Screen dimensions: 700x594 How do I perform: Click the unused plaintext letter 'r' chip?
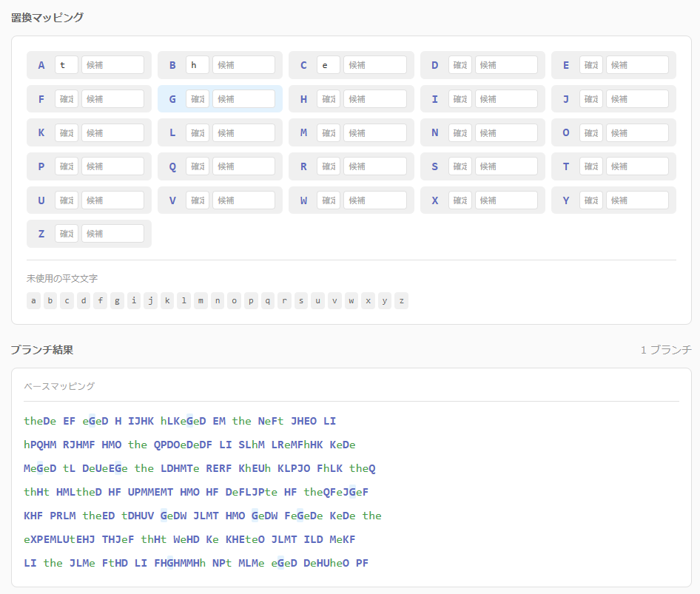click(284, 300)
